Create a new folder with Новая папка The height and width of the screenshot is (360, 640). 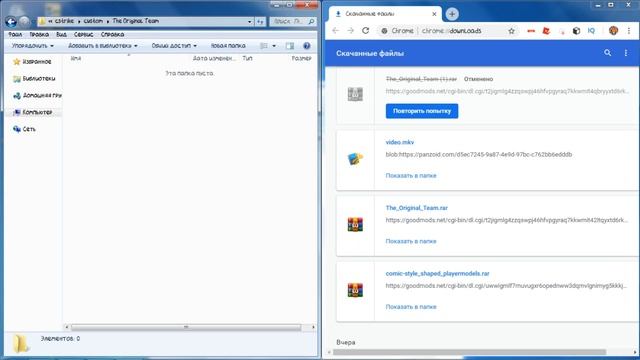click(x=228, y=46)
